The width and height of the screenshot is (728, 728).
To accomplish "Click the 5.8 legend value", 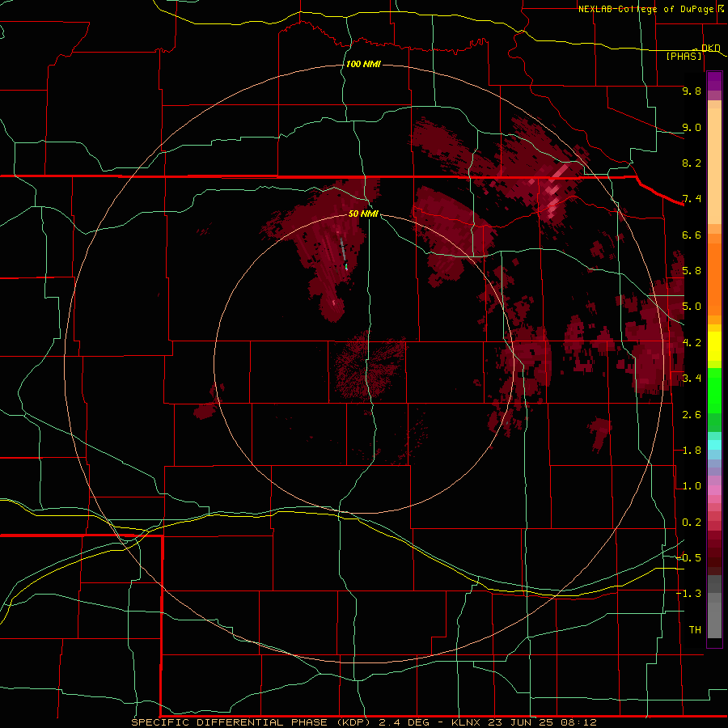I will (692, 271).
